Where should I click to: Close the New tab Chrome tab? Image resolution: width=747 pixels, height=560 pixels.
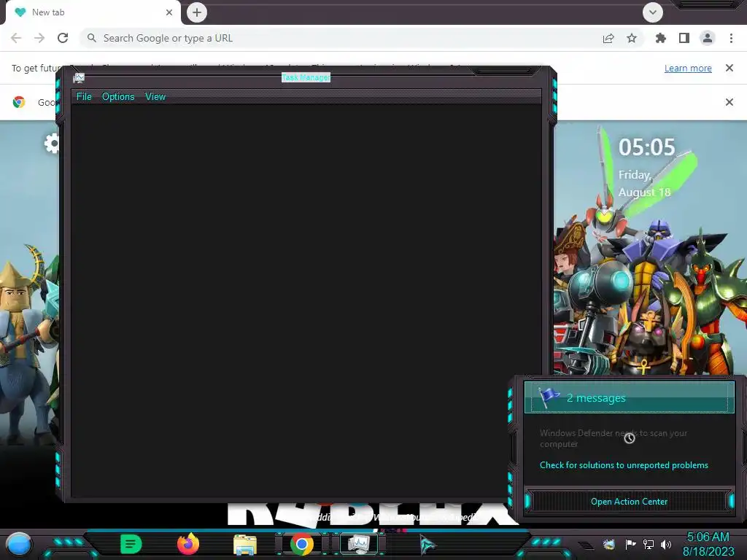pos(169,12)
